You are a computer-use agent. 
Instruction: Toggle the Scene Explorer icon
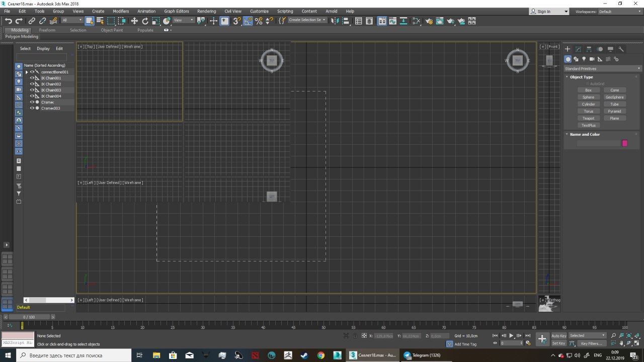point(359,21)
